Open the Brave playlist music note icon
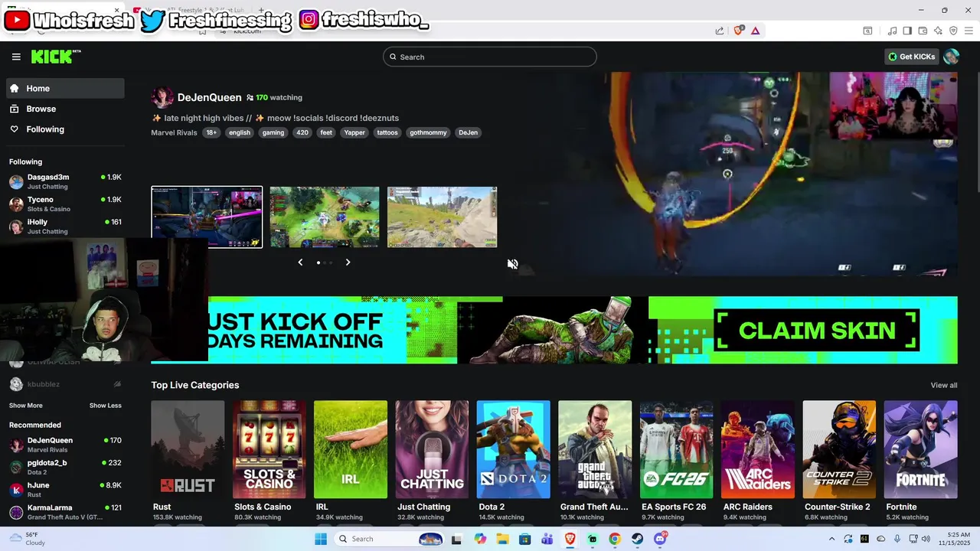This screenshot has height=551, width=980. point(892,31)
